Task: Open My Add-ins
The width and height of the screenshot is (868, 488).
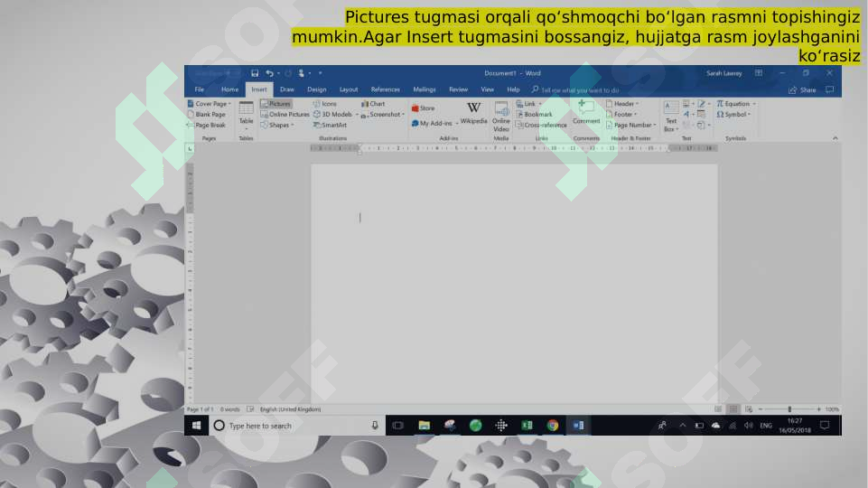Action: coord(434,123)
